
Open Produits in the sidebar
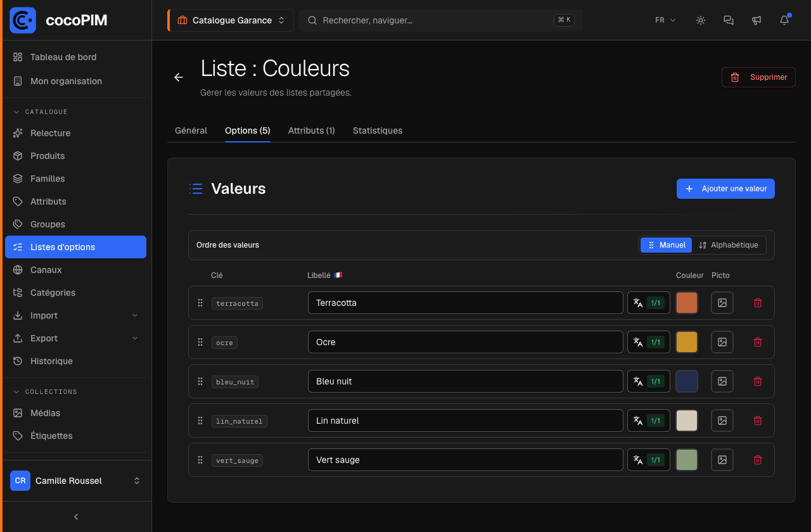[x=75, y=156]
